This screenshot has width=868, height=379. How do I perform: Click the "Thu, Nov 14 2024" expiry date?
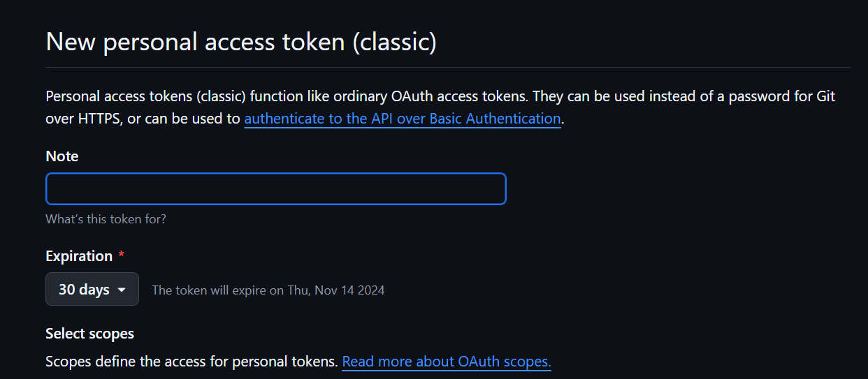[x=336, y=290]
